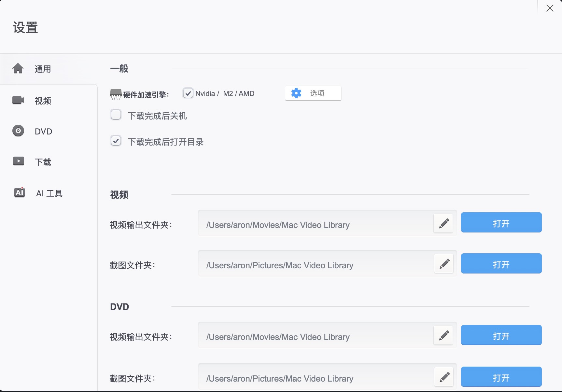Open the 视频 section video output folder
This screenshot has height=392, width=562.
(x=501, y=222)
